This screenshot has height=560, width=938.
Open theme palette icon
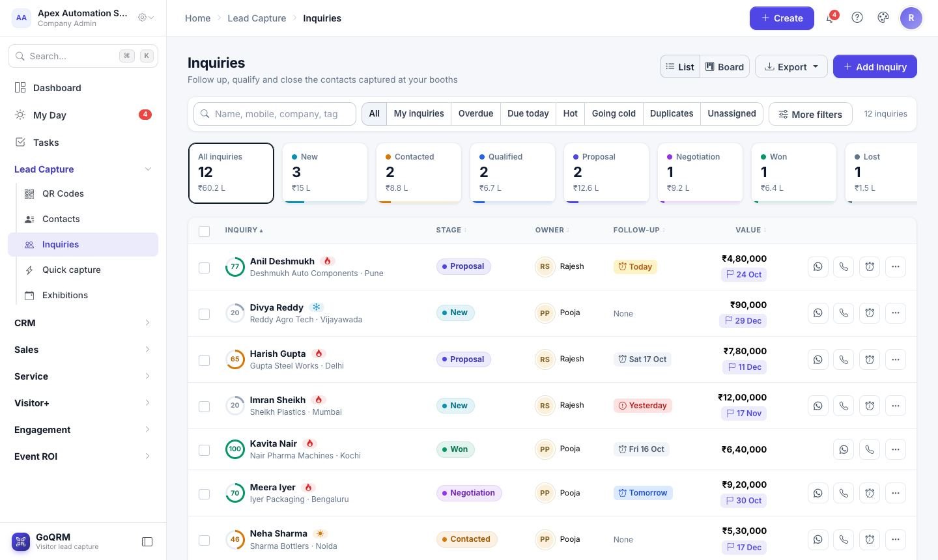(x=883, y=18)
